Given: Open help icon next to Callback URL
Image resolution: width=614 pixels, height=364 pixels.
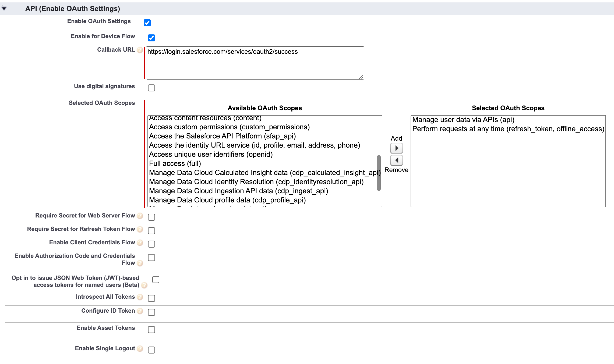Looking at the screenshot, I should (x=140, y=50).
